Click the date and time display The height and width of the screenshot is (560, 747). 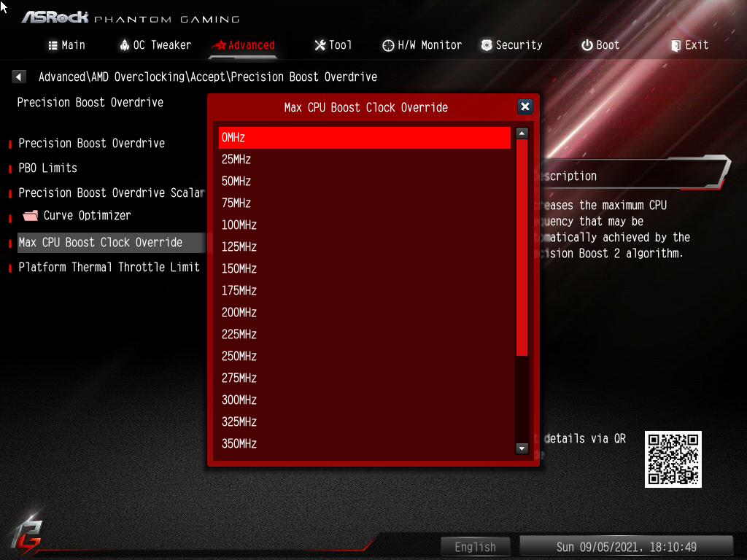pos(626,547)
